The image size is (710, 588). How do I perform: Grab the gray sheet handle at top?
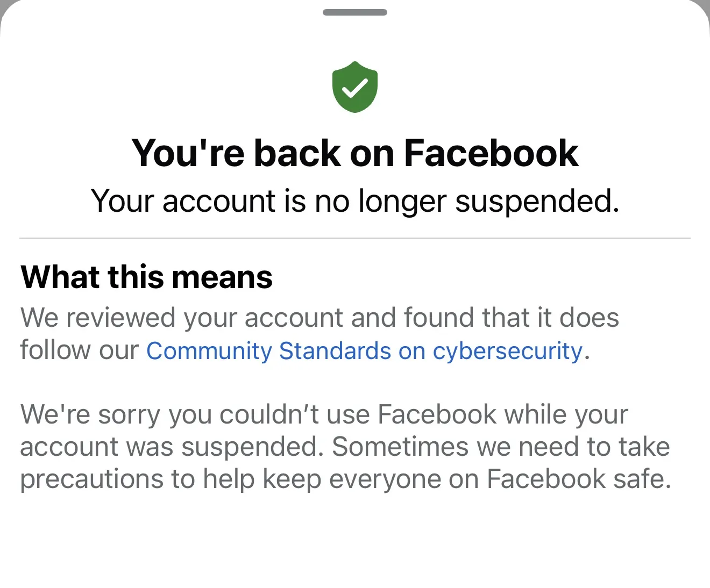pyautogui.click(x=355, y=12)
